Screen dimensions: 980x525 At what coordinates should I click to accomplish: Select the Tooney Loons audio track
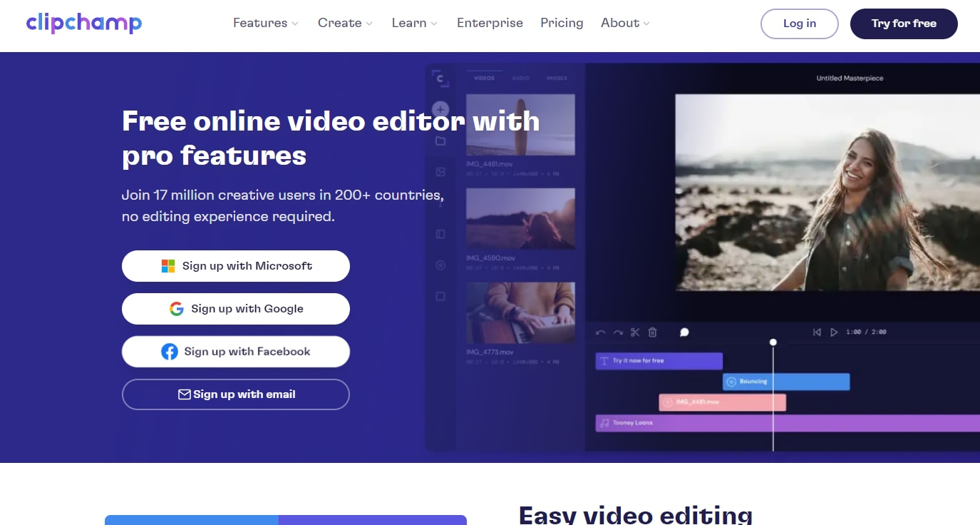pyautogui.click(x=788, y=423)
